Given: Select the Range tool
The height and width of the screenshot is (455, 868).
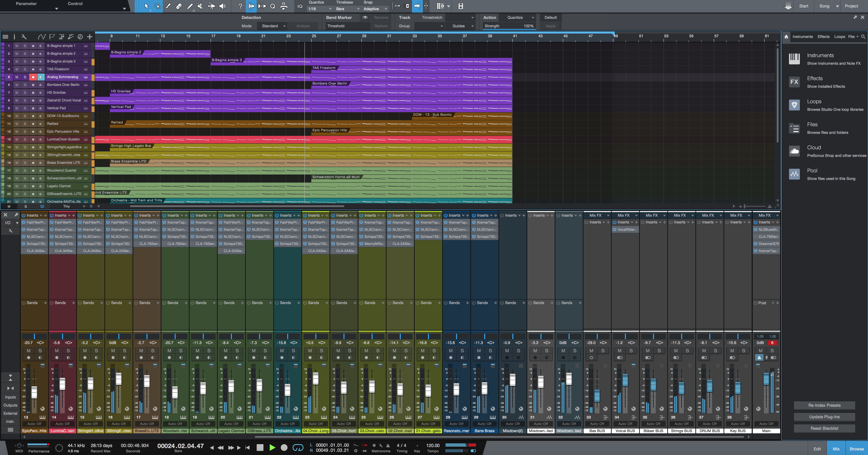Looking at the screenshot, I should click(157, 6).
